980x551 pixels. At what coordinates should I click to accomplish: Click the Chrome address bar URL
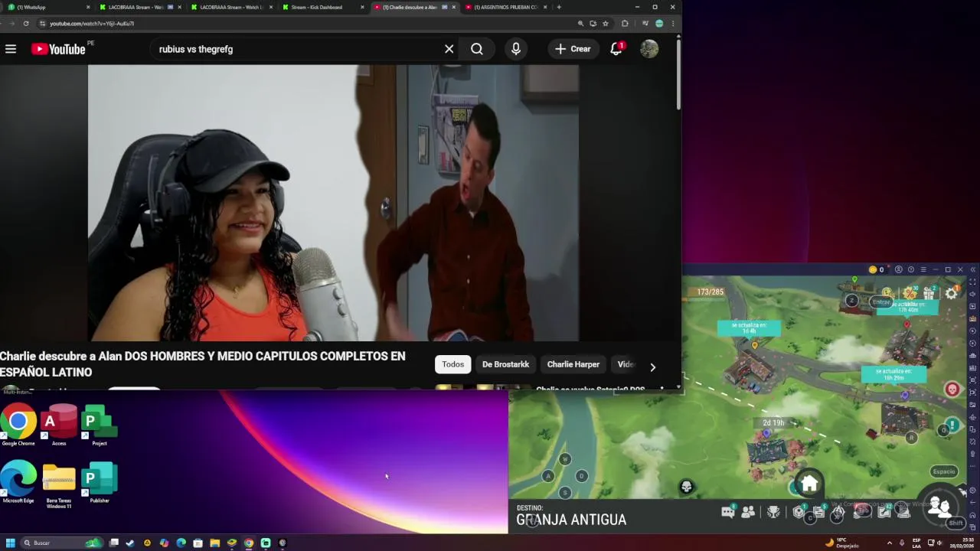(x=92, y=24)
